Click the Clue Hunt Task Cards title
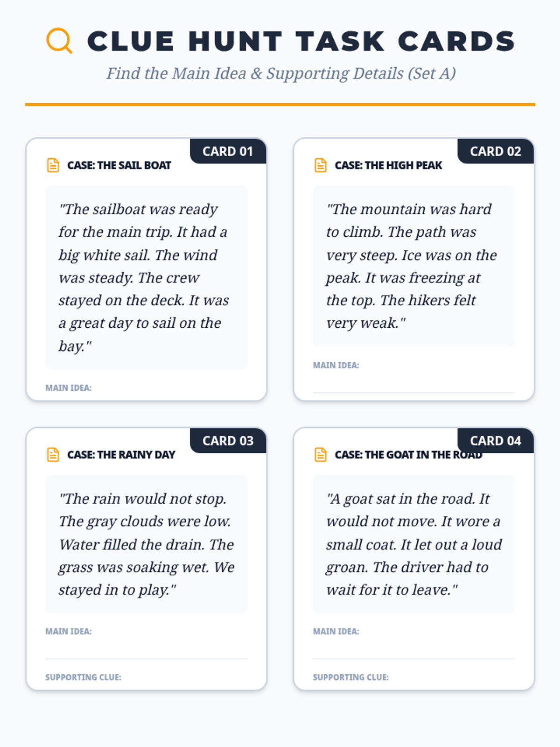Screen dimensions: 560x747 [301, 41]
